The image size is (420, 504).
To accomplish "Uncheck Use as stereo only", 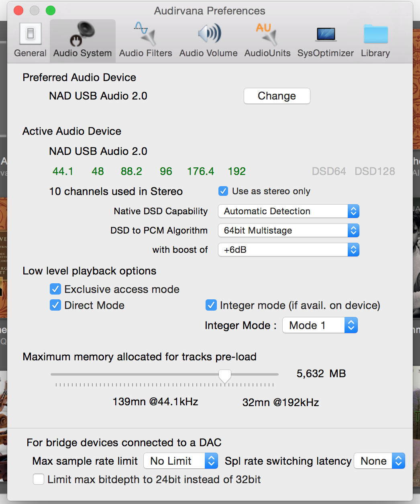I will point(223,191).
